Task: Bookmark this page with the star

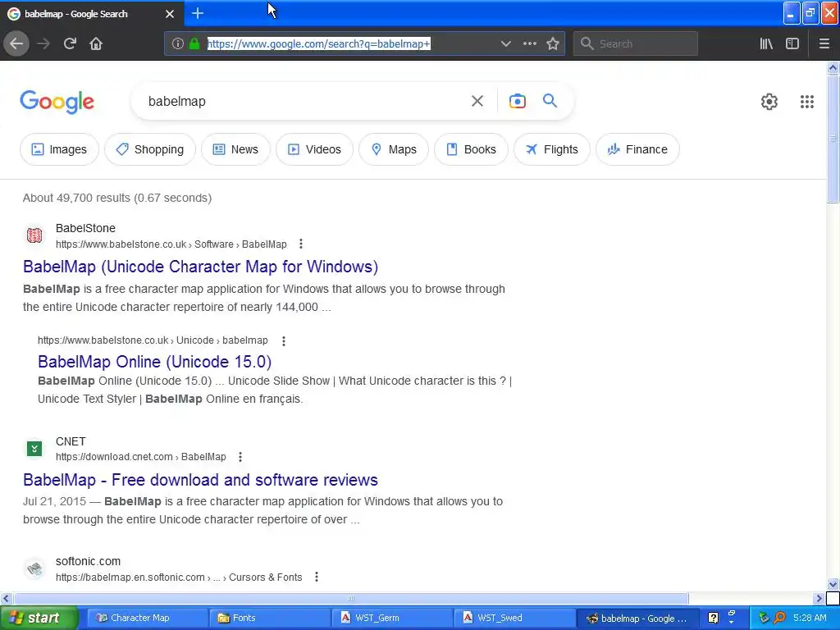Action: (553, 43)
